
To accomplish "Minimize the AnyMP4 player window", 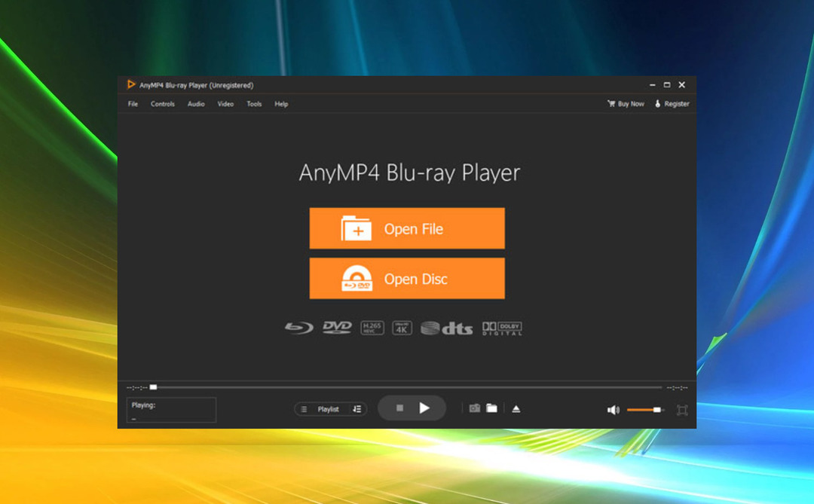I will [652, 84].
